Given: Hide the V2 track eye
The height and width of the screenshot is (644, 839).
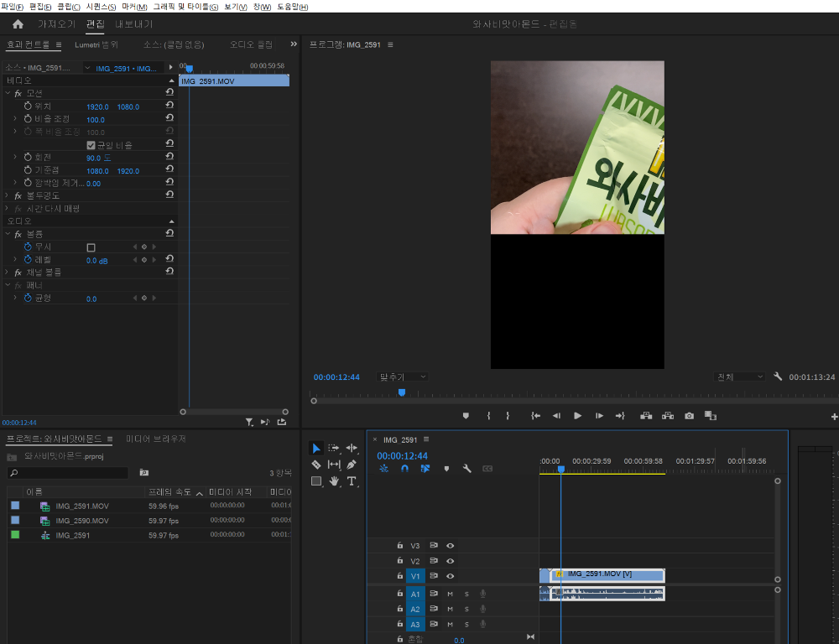Looking at the screenshot, I should [x=450, y=561].
